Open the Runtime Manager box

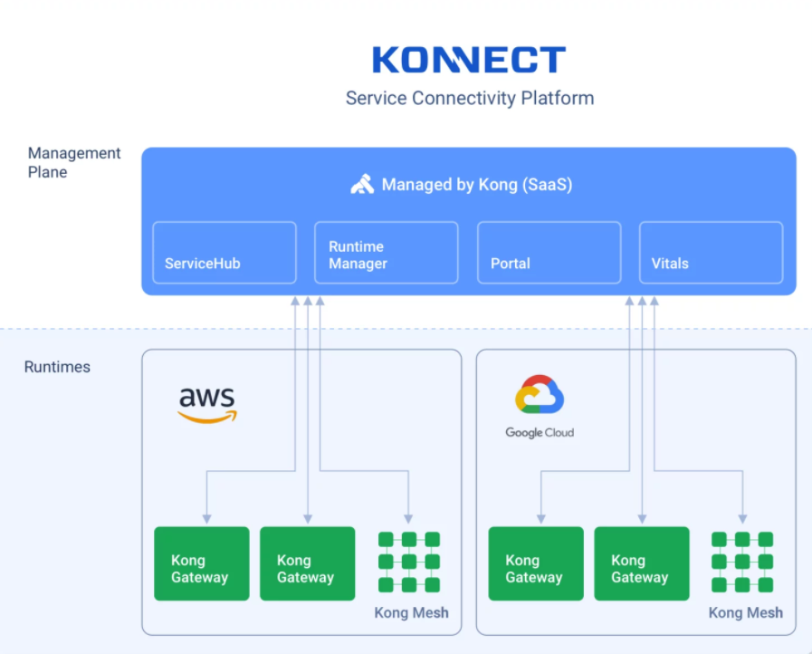387,253
